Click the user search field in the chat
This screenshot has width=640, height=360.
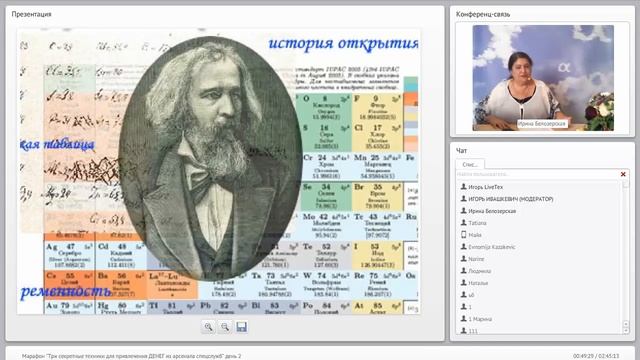coord(538,174)
